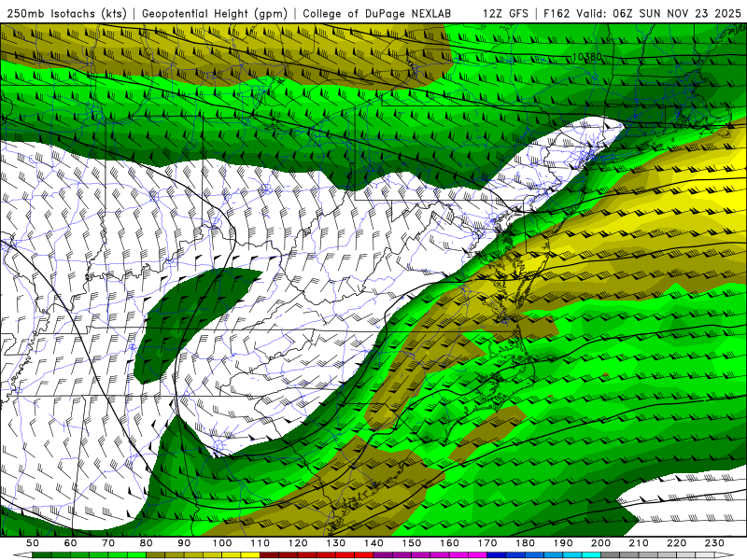Select the olive colorbar swatch at 80

[x=155, y=555]
